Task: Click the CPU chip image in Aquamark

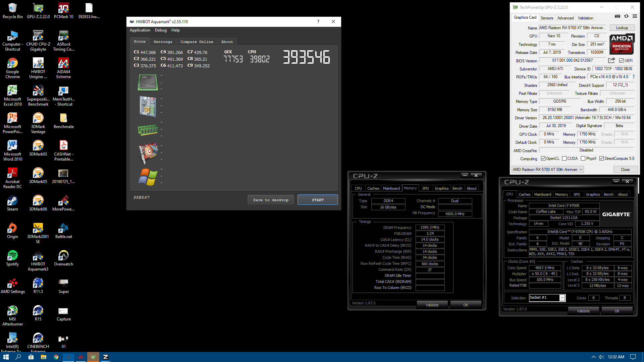Action: [148, 82]
